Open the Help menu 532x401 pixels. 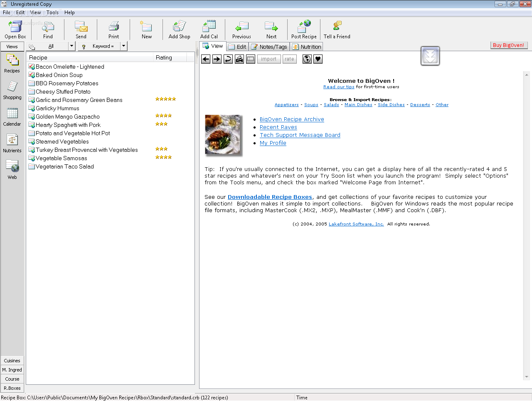(69, 12)
